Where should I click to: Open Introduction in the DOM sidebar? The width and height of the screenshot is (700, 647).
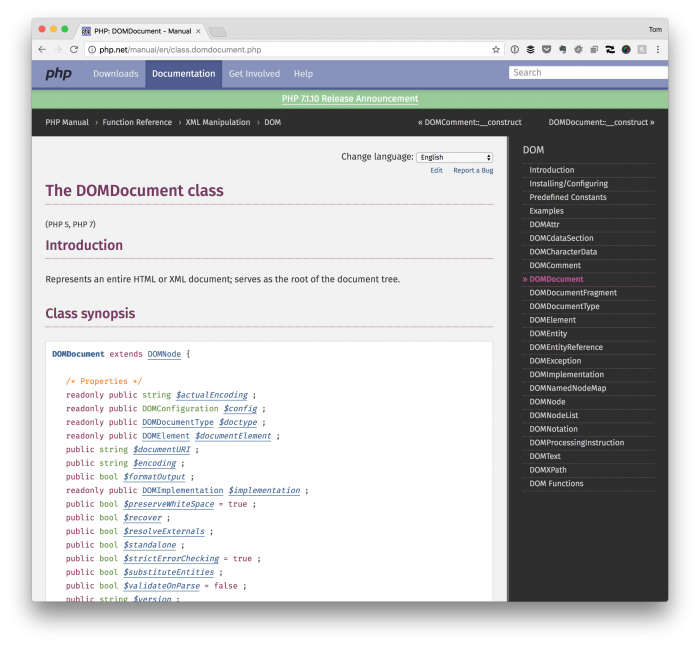click(552, 170)
